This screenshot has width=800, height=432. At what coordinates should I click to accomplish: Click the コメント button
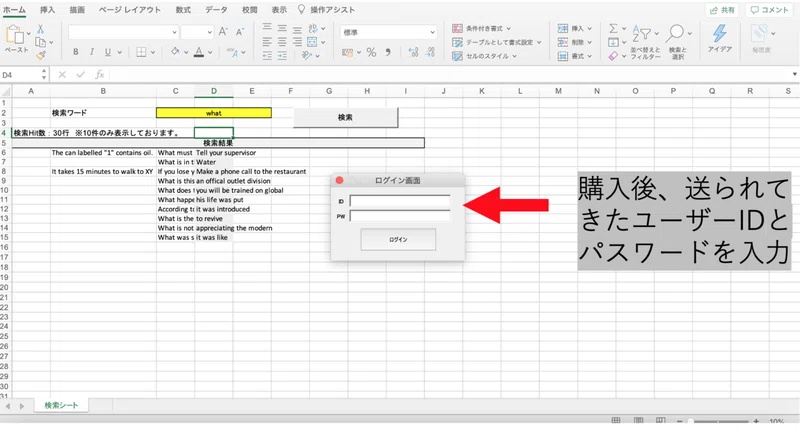(x=770, y=10)
